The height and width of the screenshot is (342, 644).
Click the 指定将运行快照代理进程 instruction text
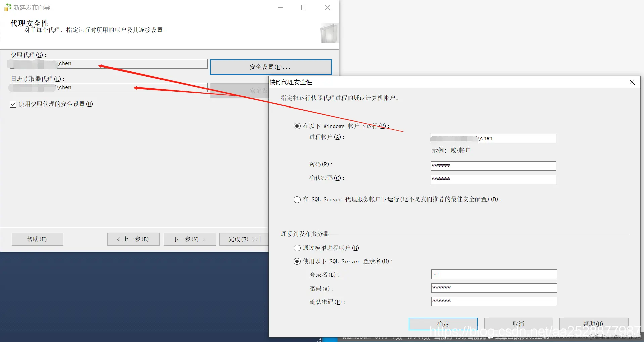(340, 98)
